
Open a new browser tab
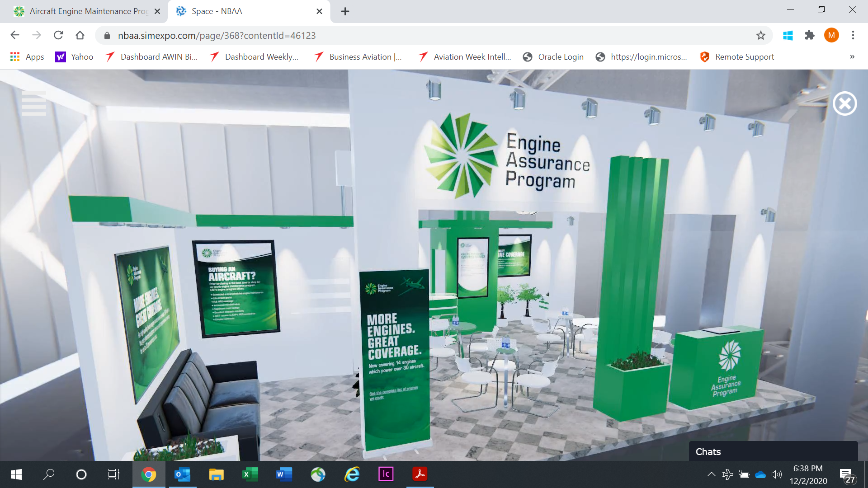(x=345, y=11)
